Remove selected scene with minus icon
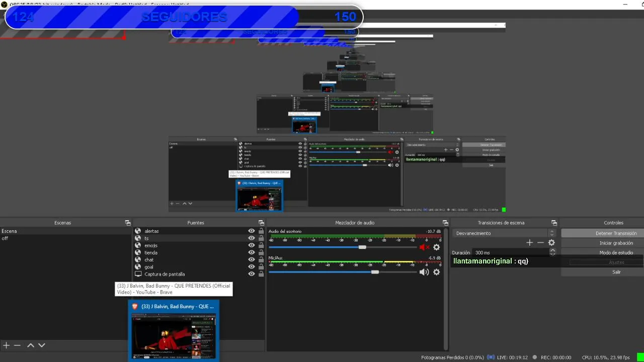Screen dimensions: 644x362 (x=17, y=345)
